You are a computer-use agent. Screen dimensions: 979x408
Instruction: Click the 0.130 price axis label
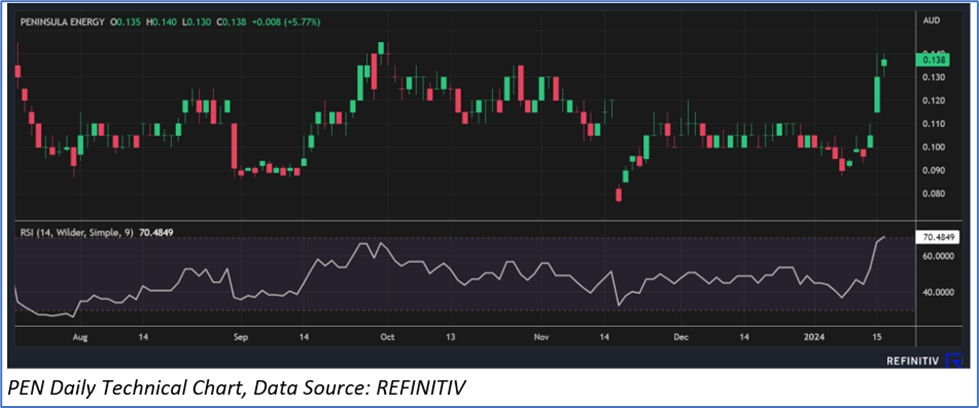coord(933,77)
